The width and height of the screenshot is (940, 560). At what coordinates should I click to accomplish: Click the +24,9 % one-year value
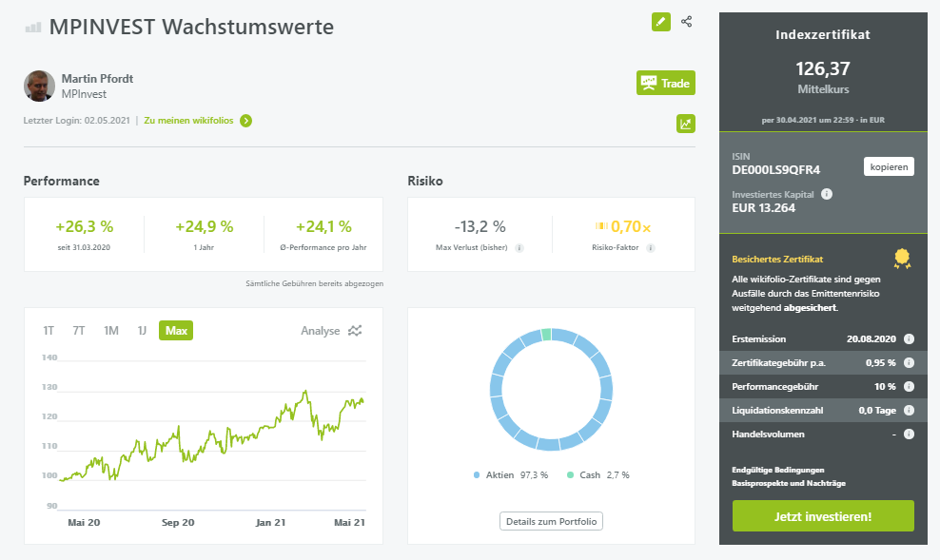(x=204, y=227)
